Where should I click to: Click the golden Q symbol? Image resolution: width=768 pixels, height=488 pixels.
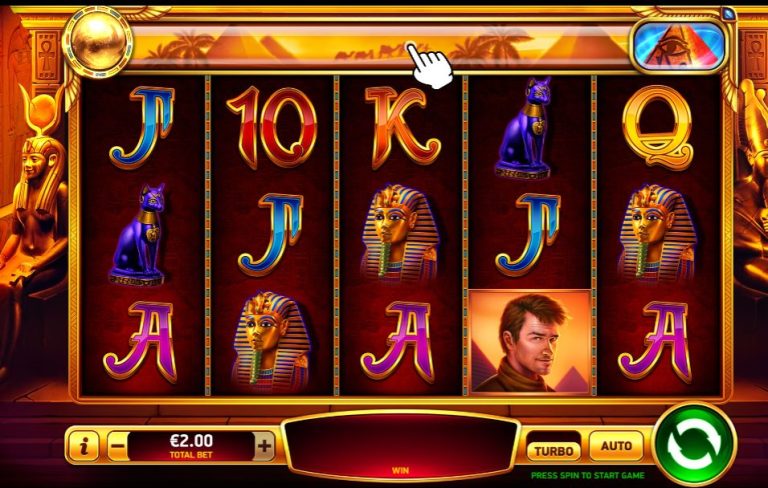pyautogui.click(x=658, y=127)
